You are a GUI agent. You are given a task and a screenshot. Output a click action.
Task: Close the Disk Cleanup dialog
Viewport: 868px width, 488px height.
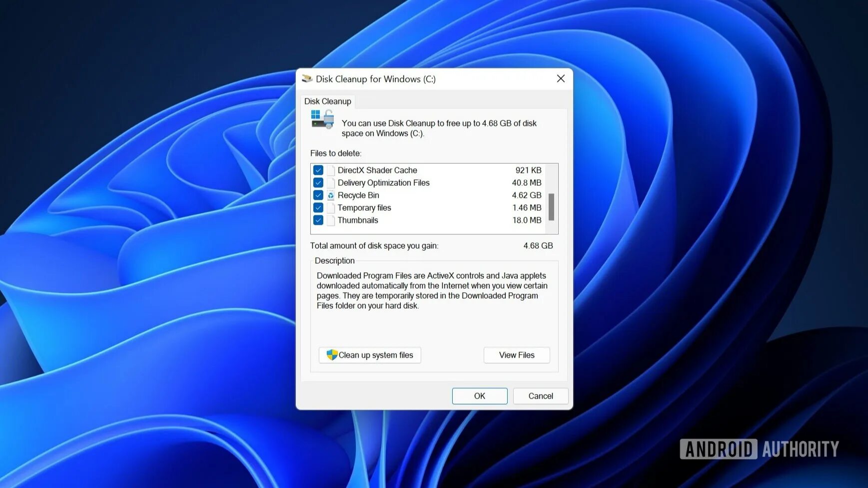(561, 79)
